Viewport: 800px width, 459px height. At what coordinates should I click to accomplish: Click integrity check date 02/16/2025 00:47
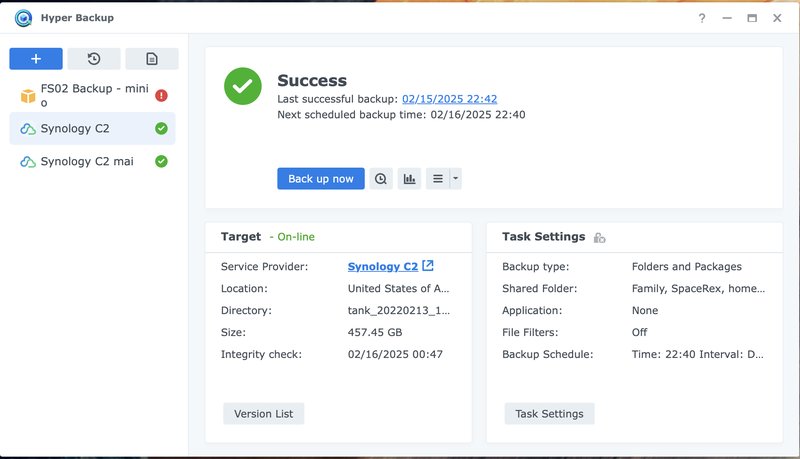395,354
